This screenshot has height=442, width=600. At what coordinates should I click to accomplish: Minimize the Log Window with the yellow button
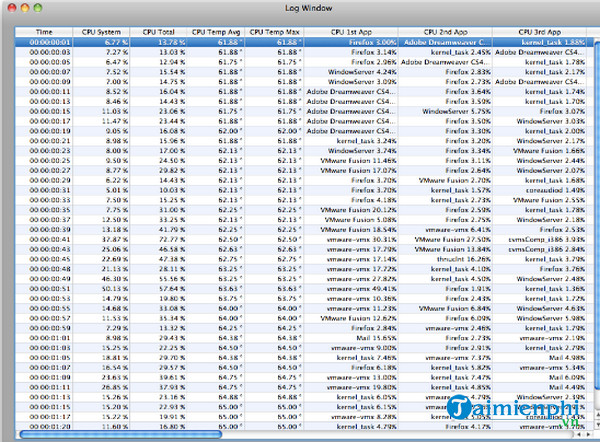[25, 8]
